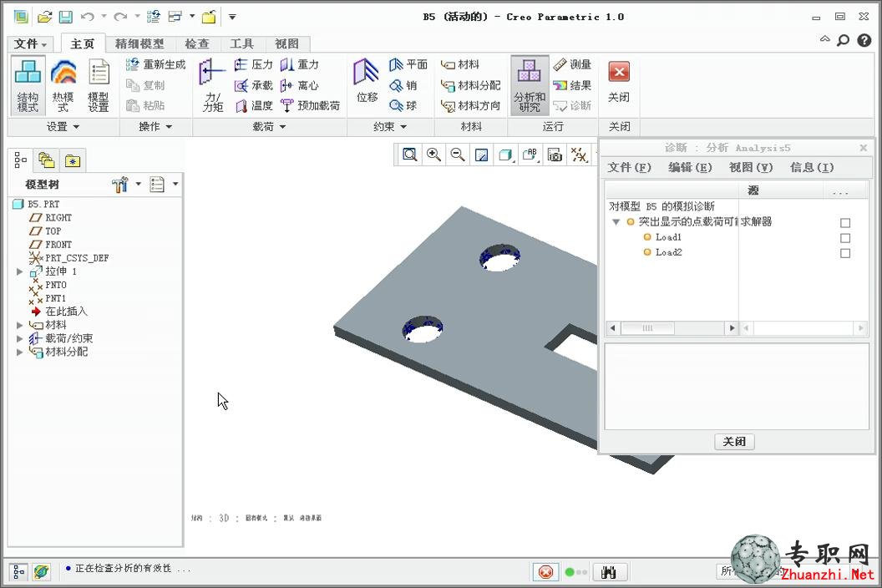Open the Results (结果) viewer
Image resolution: width=882 pixels, height=588 pixels.
tap(572, 85)
